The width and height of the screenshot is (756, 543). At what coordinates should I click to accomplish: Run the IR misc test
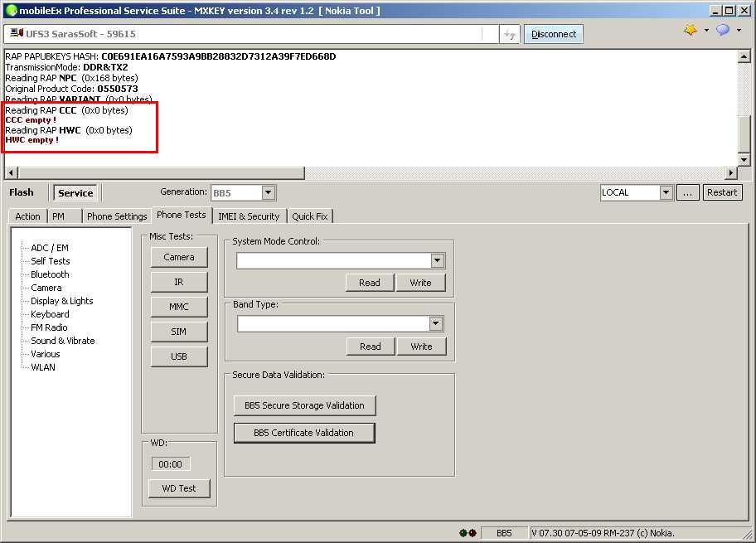click(179, 282)
